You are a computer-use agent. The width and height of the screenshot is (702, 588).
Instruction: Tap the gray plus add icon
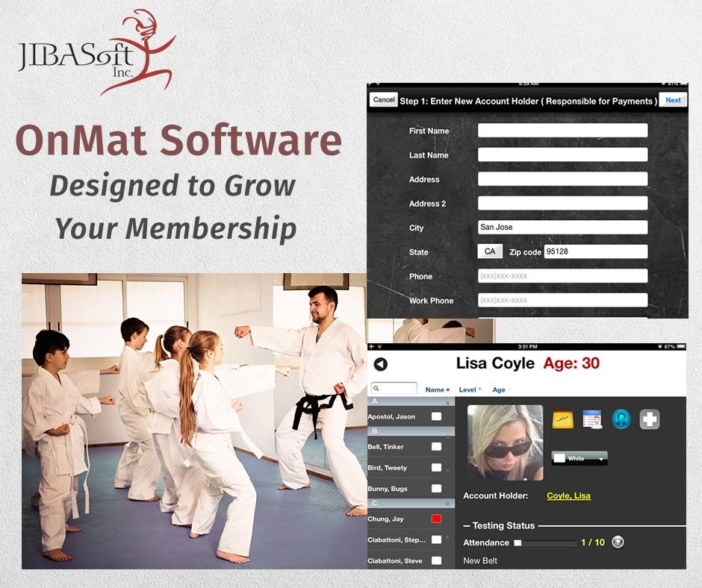tap(650, 420)
